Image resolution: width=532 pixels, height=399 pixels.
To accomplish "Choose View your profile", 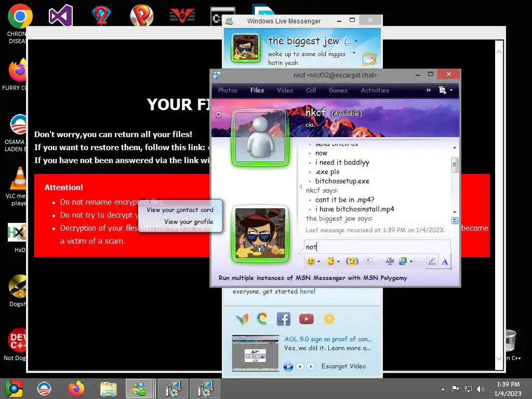I will point(189,221).
